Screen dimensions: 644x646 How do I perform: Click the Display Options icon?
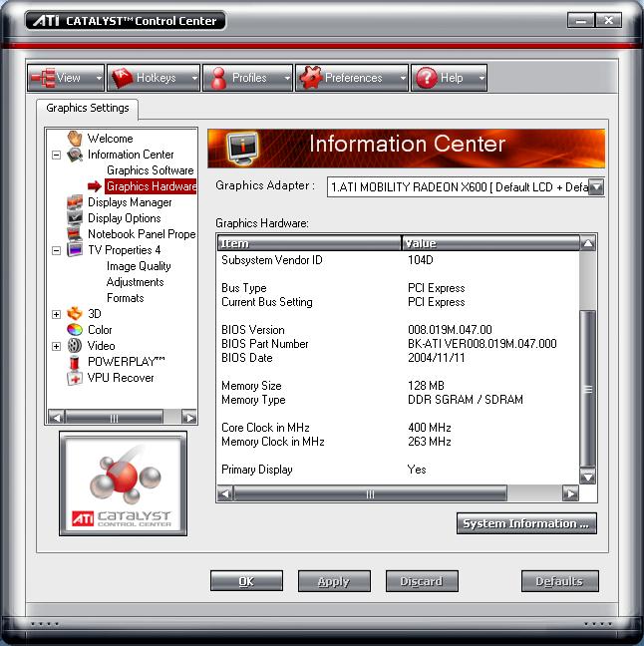tap(75, 218)
